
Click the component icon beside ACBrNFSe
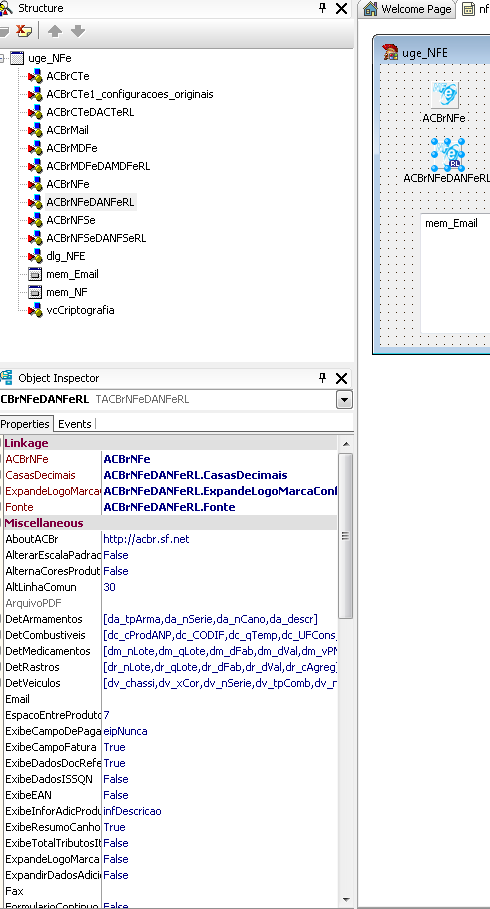[x=36, y=220]
